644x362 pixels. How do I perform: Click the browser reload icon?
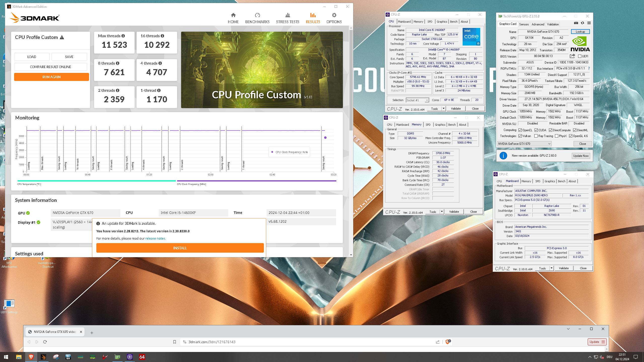[x=45, y=342]
